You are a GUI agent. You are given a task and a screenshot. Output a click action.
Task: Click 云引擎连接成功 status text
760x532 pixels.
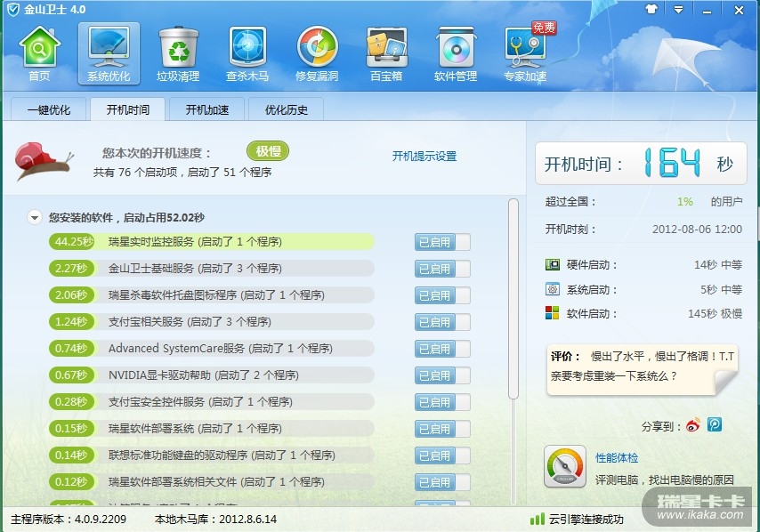click(x=586, y=520)
